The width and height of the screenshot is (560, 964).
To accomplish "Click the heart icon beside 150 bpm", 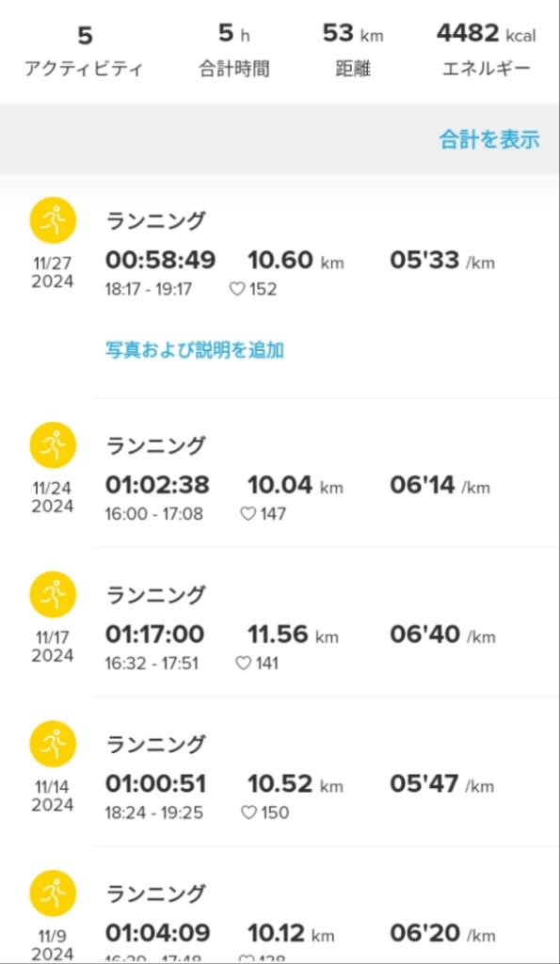I will (248, 812).
